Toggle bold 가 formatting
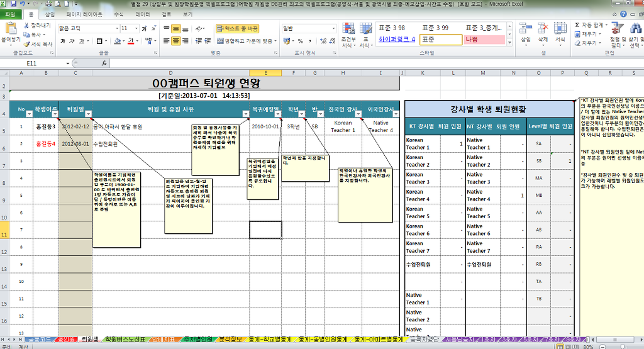644x349 pixels. click(x=63, y=41)
